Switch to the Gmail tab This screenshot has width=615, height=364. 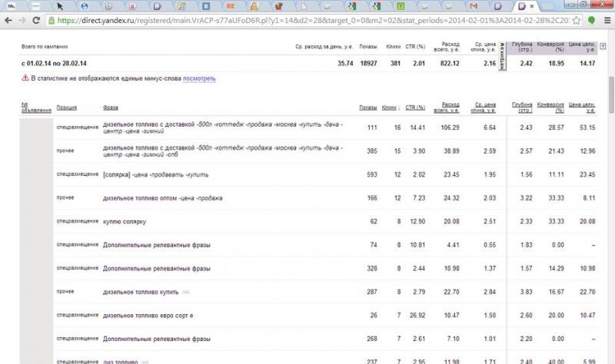point(474,6)
